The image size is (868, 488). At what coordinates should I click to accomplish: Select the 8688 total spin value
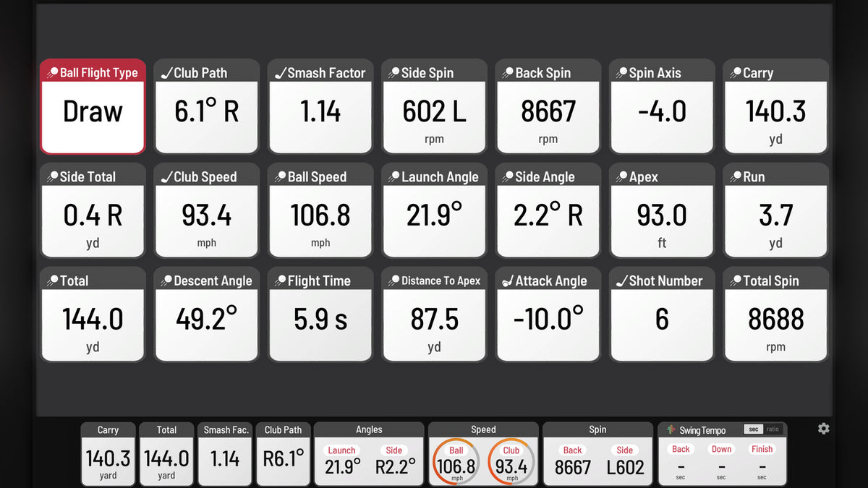tap(776, 320)
